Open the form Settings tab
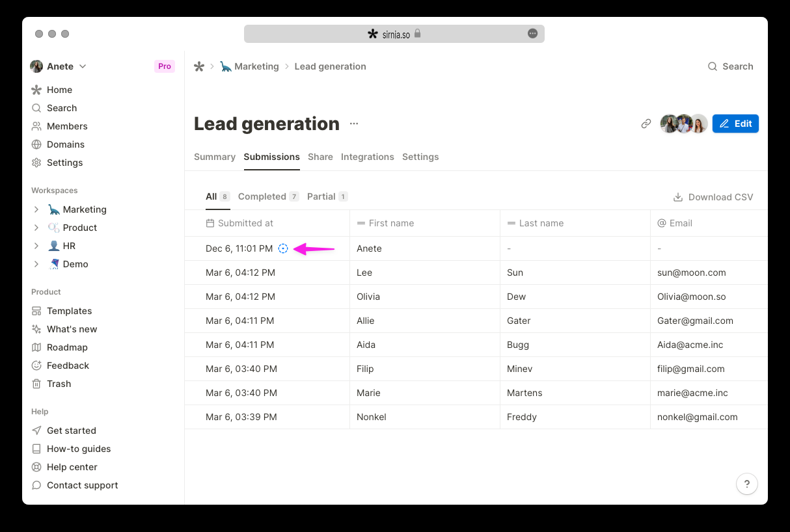This screenshot has width=790, height=532. (420, 157)
